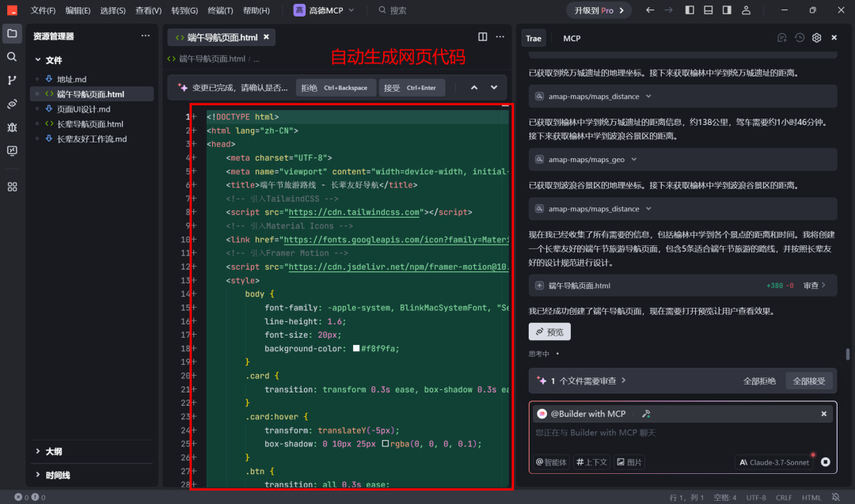This screenshot has width=855, height=504.
Task: Toggle the right AI panel layout icon
Action: tap(727, 10)
